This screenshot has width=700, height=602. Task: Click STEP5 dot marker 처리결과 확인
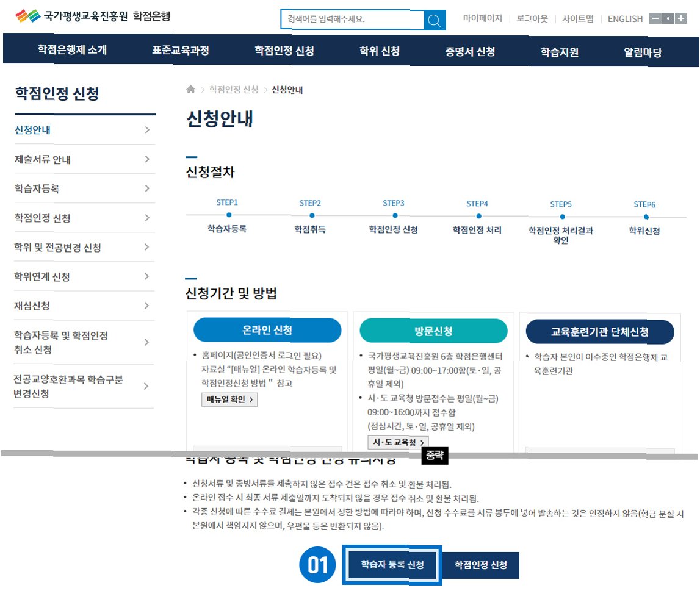[563, 217]
